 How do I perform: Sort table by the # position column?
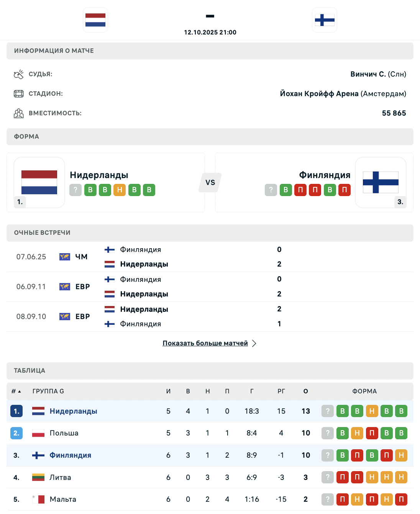point(16,391)
